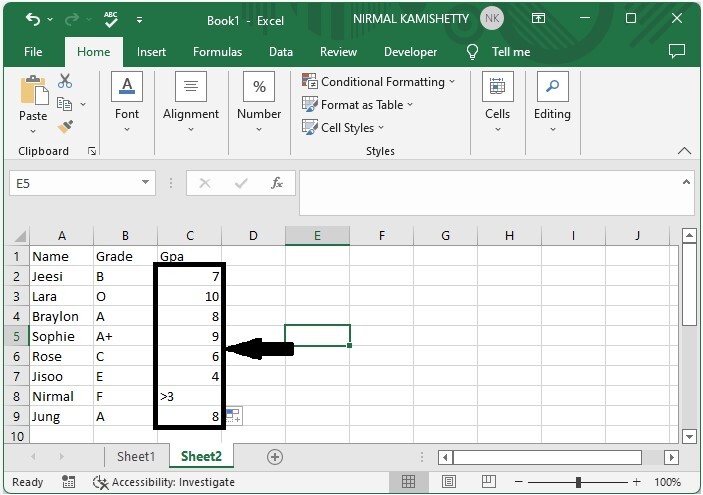Click the Tell me lightbulb search

(x=498, y=52)
